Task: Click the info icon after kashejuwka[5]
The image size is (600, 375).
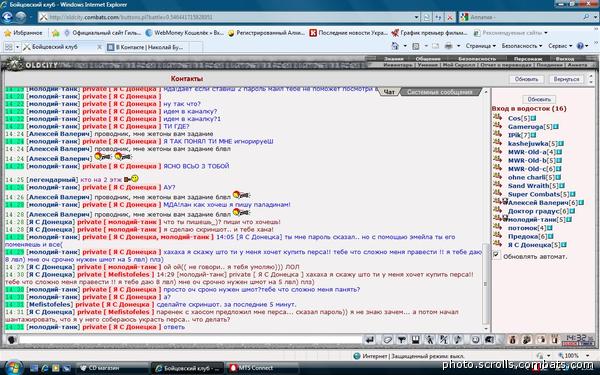Action: pyautogui.click(x=561, y=143)
